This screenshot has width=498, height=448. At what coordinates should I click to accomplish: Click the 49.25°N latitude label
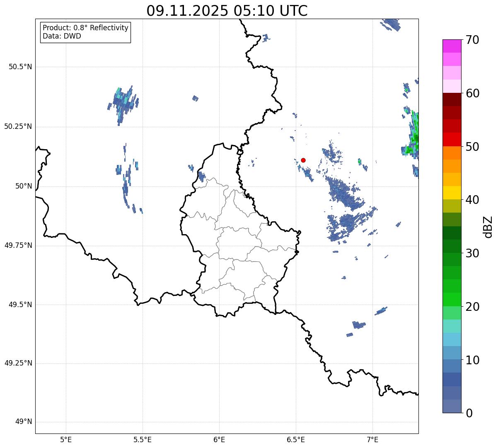pyautogui.click(x=18, y=363)
